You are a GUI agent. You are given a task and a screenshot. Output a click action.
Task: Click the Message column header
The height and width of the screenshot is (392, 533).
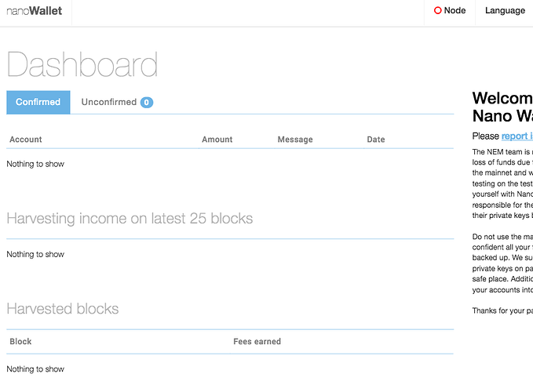pos(295,140)
